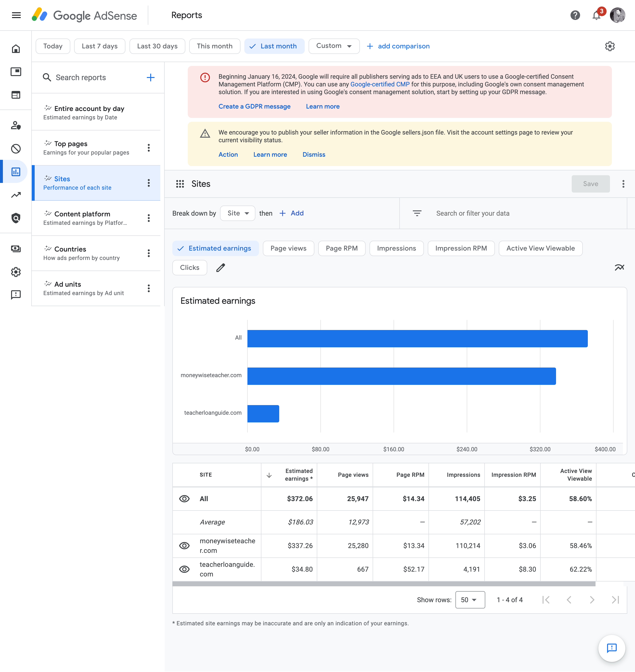
Task: Open the help question mark icon
Action: click(575, 15)
